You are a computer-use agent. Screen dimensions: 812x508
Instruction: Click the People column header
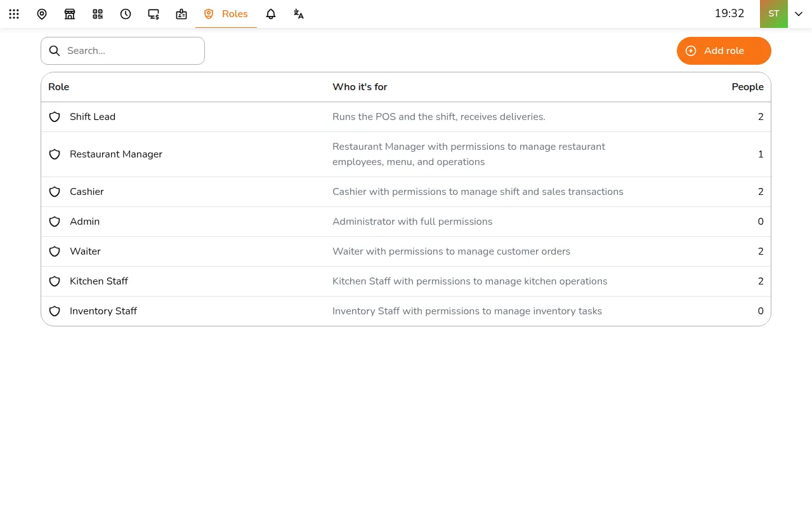click(x=748, y=87)
